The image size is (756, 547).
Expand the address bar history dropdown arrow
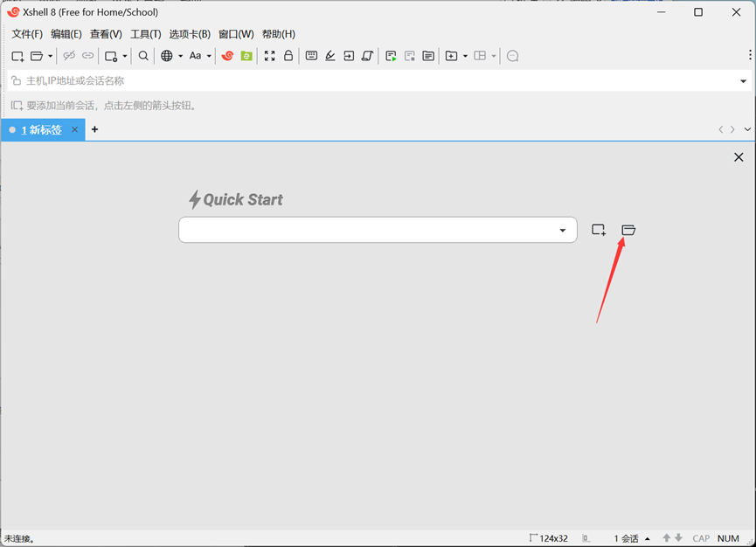(743, 81)
